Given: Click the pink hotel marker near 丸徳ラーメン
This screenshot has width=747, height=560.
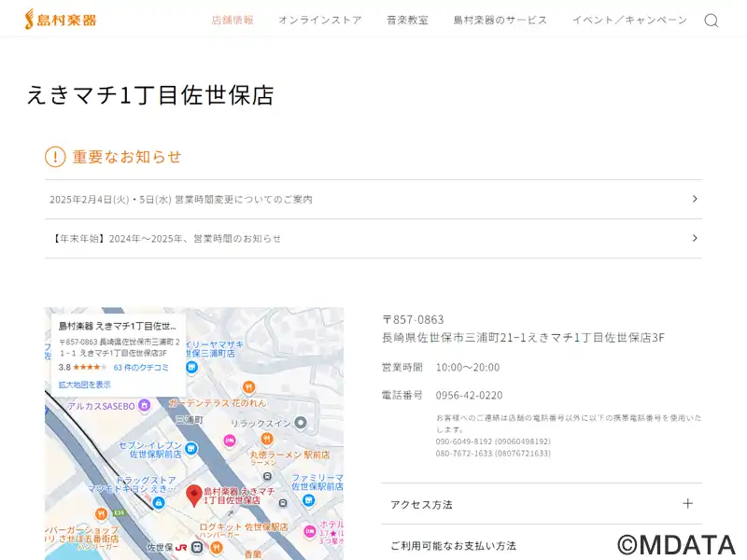Looking at the screenshot, I should click(x=230, y=441).
